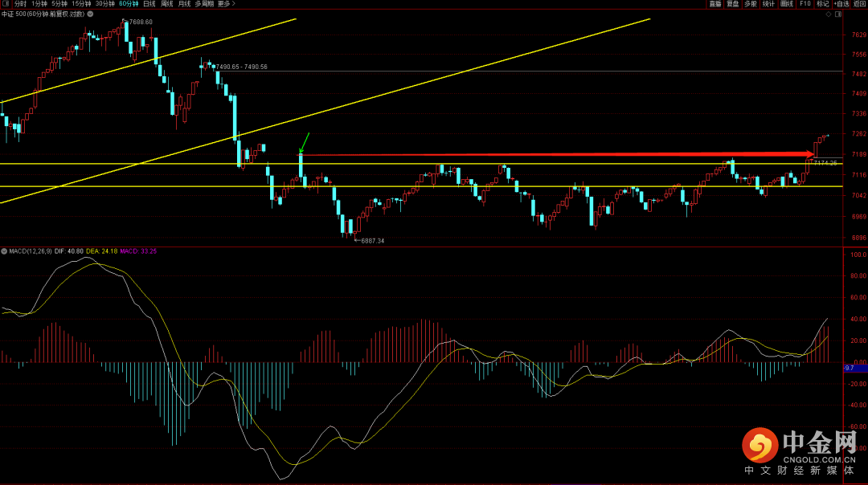Click the panel icon left of 分时
Image resolution: width=868 pixels, height=485 pixels.
click(x=6, y=4)
